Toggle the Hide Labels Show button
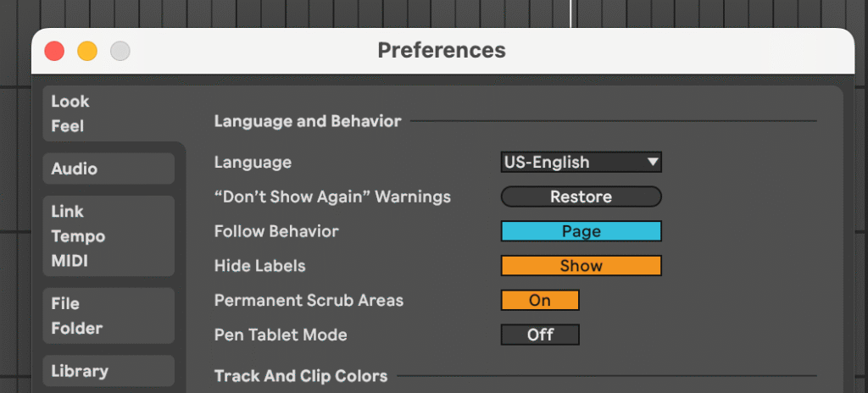868x393 pixels. pyautogui.click(x=581, y=266)
